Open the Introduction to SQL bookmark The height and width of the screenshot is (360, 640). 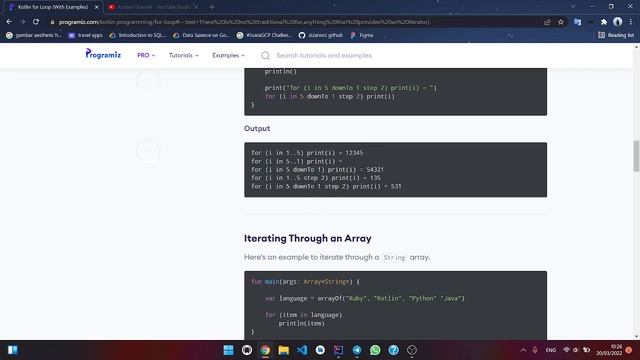138,36
